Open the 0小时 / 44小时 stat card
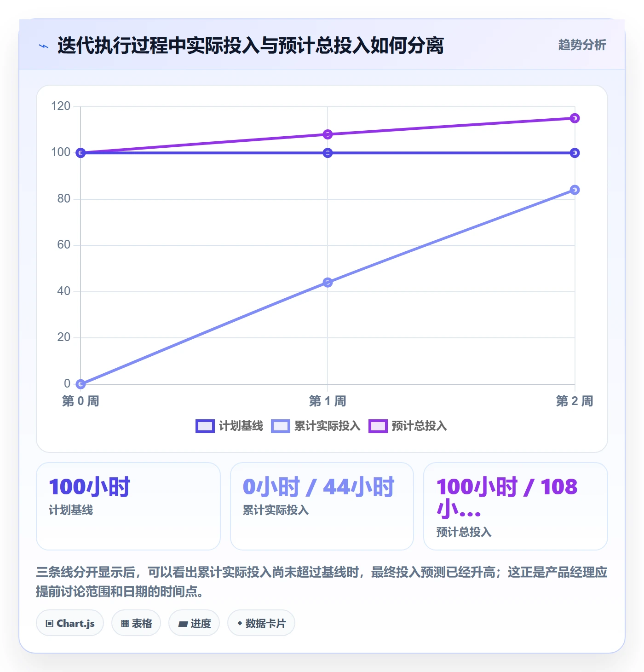644x672 pixels. click(x=322, y=506)
